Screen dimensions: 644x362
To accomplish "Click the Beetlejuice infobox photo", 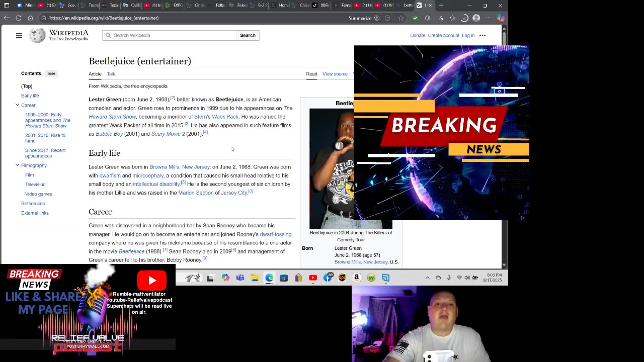I will (332, 169).
